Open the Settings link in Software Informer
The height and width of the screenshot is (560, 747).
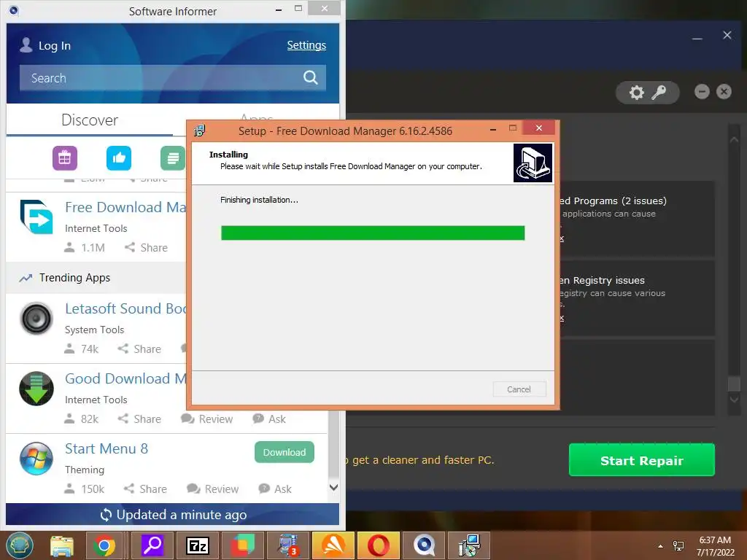tap(306, 45)
